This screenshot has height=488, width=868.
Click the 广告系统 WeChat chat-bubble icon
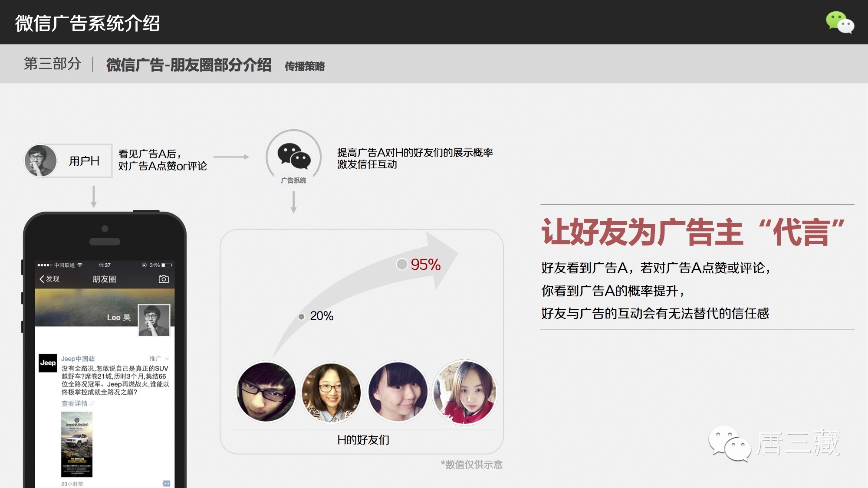click(x=294, y=156)
